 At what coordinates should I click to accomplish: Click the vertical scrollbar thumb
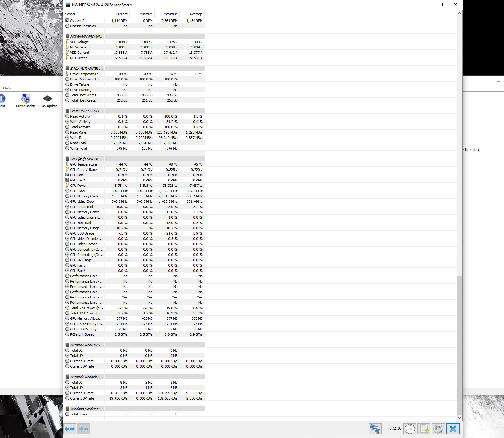pos(459,345)
